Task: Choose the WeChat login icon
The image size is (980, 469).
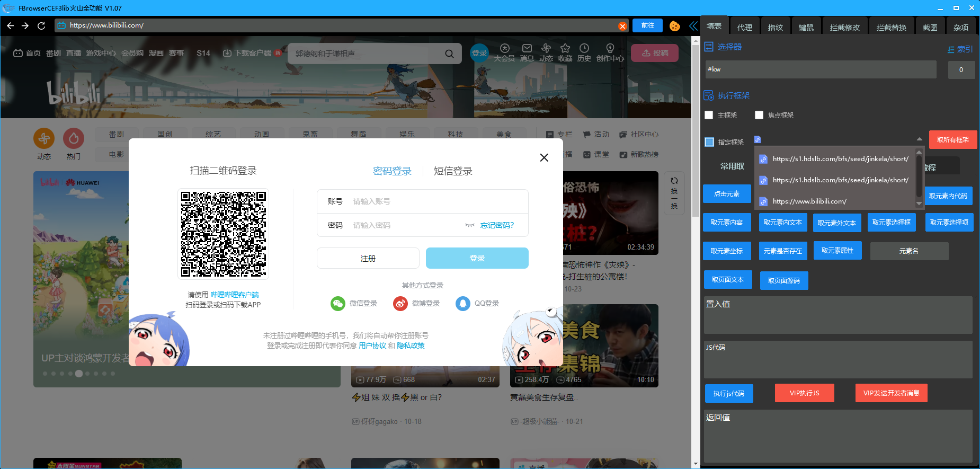Action: [x=338, y=304]
